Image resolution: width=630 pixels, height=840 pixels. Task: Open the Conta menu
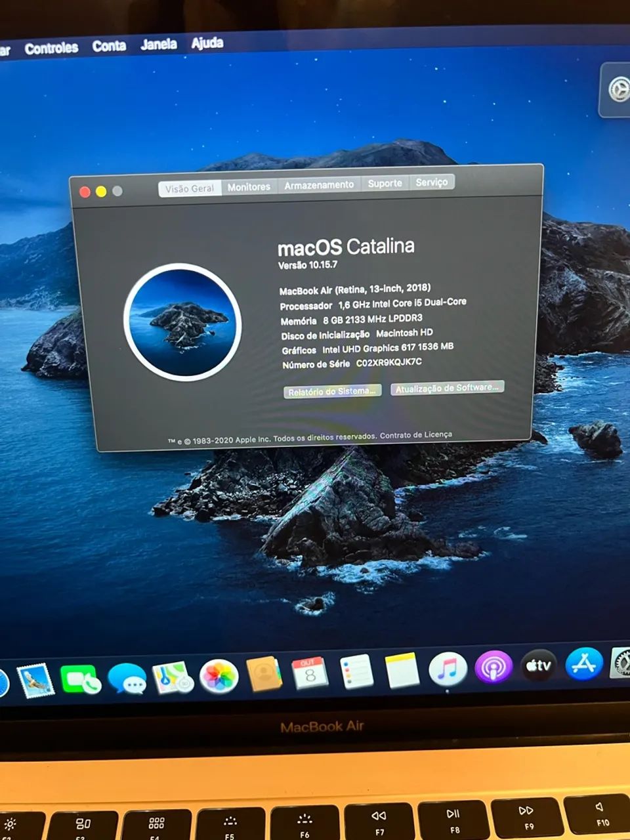click(109, 46)
